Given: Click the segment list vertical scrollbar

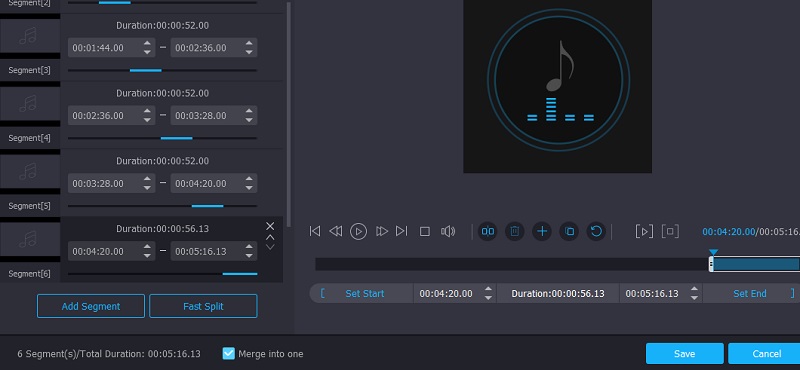Looking at the screenshot, I should [289, 113].
